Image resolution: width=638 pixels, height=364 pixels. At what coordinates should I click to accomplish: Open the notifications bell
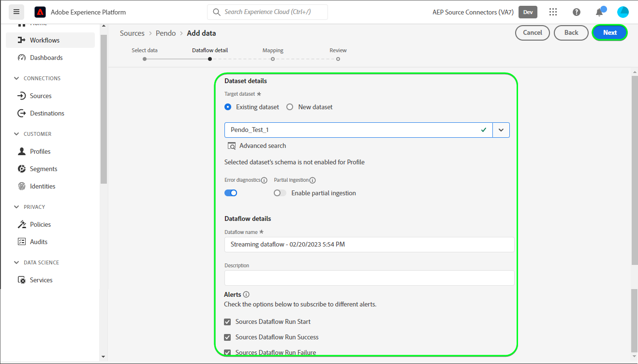599,12
